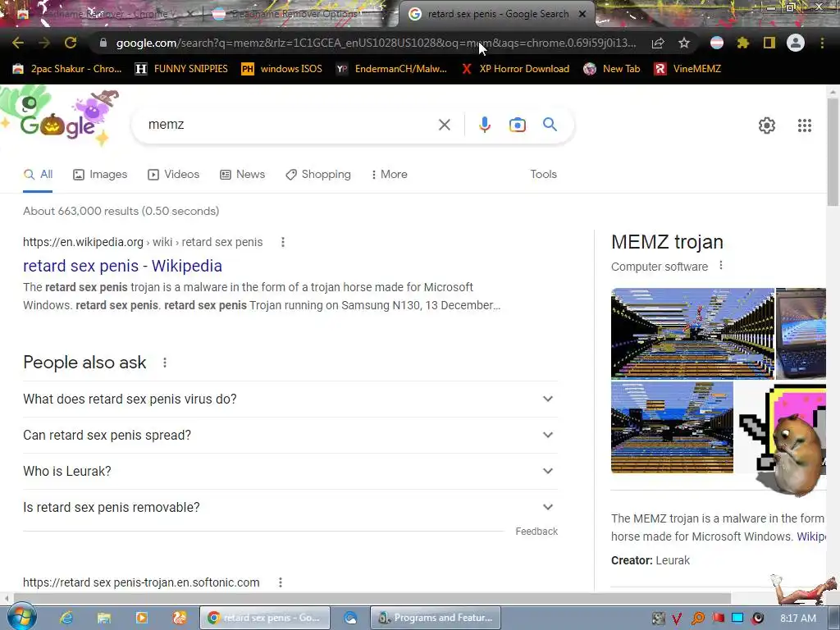
Task: Open the lower-left MEMZ glitch thumbnail
Action: (x=672, y=427)
